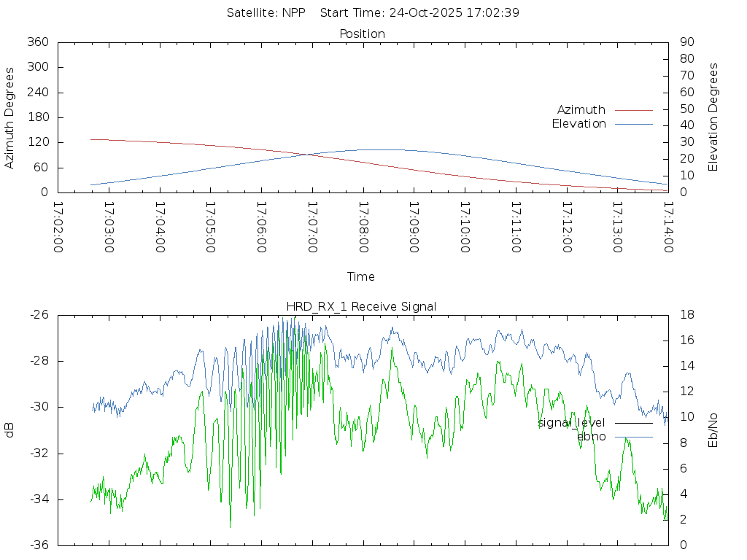
Task: Pick the 17:10:00 time tick label
Action: click(x=465, y=227)
